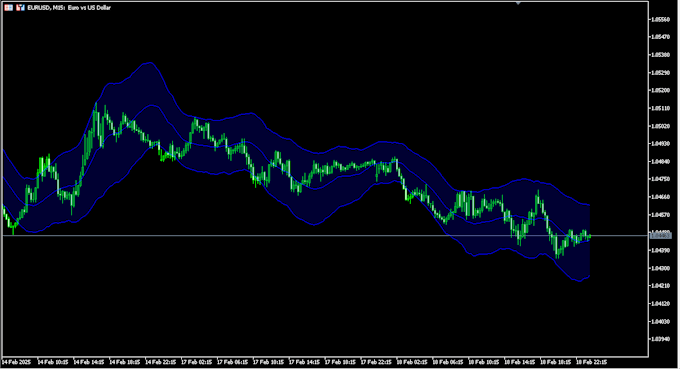This screenshot has height=369, width=680.
Task: Click the 1.04750 price scale label
Action: coord(661,179)
